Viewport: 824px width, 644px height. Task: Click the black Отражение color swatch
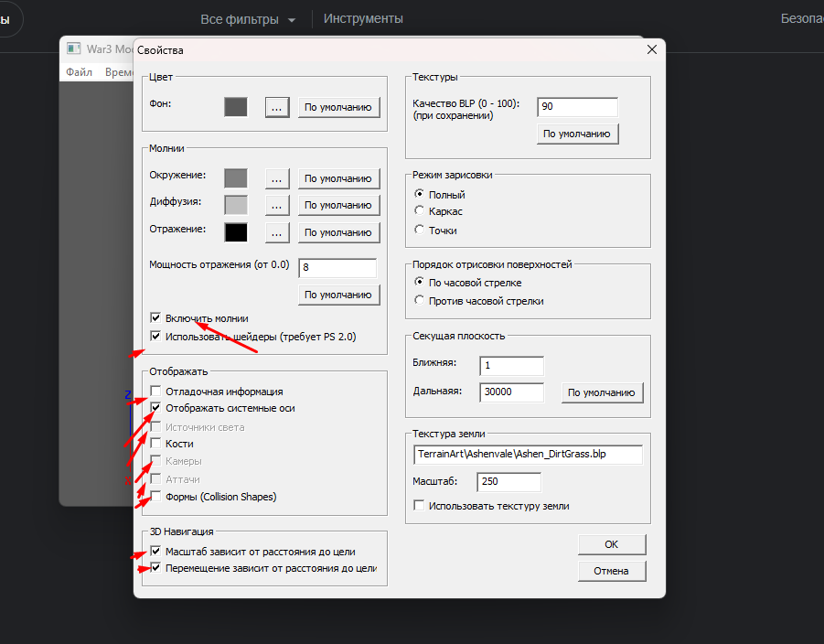[235, 232]
